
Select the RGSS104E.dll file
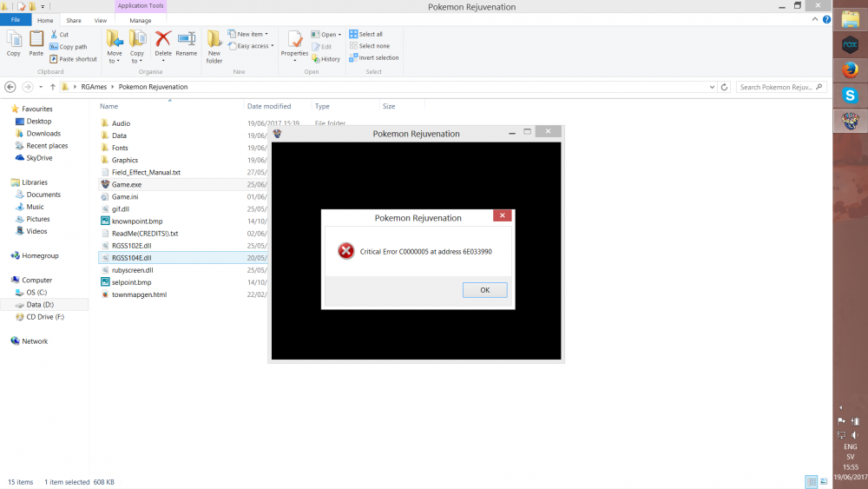point(131,258)
